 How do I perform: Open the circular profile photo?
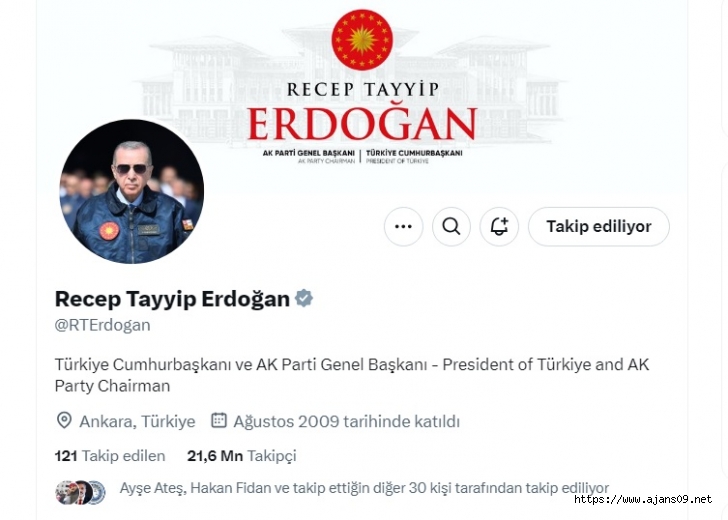click(132, 191)
